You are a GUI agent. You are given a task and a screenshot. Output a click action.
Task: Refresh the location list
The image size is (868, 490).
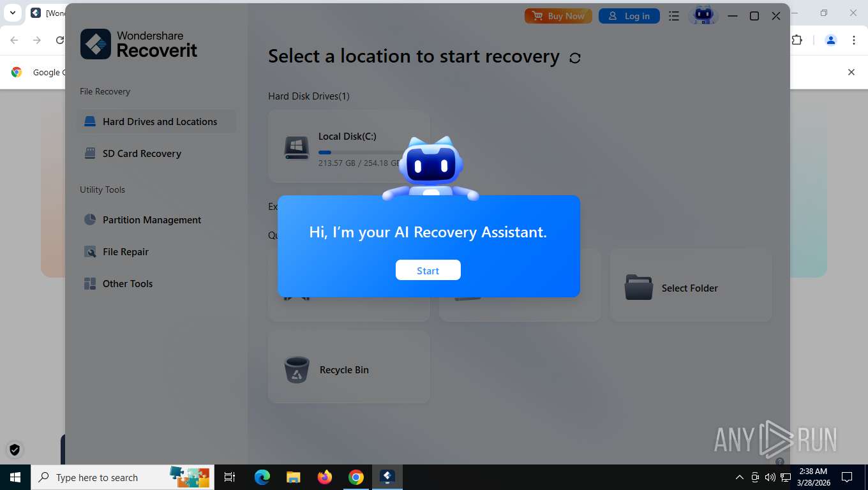click(x=575, y=58)
